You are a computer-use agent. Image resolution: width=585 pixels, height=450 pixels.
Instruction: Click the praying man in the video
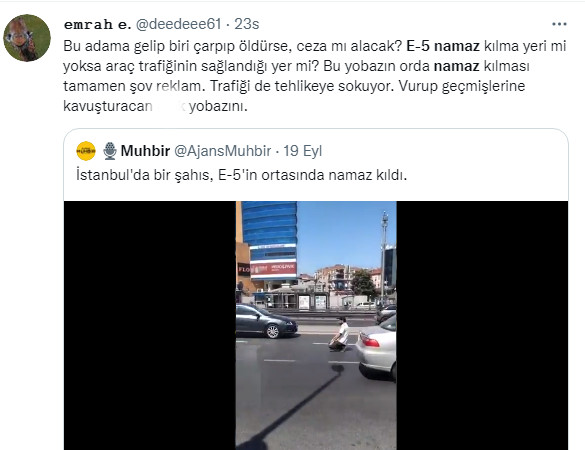(x=340, y=334)
